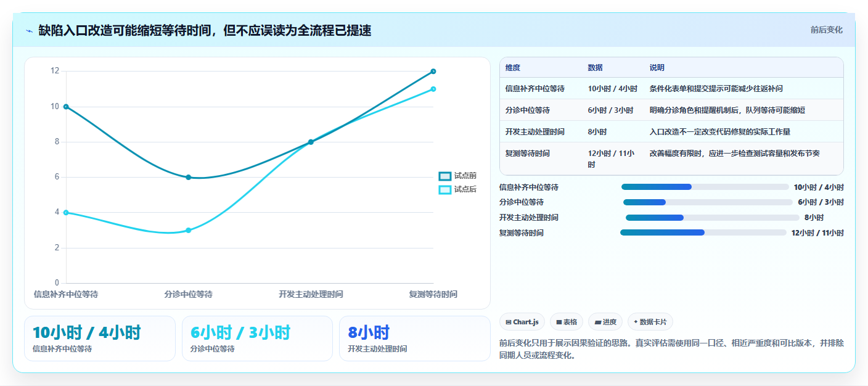This screenshot has height=386, width=868.
Task: Select the 数据卡片 tag
Action: (x=650, y=322)
